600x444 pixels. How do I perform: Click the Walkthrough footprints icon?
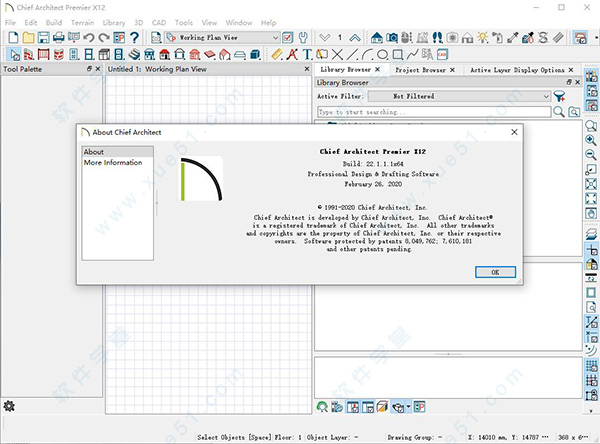437,38
